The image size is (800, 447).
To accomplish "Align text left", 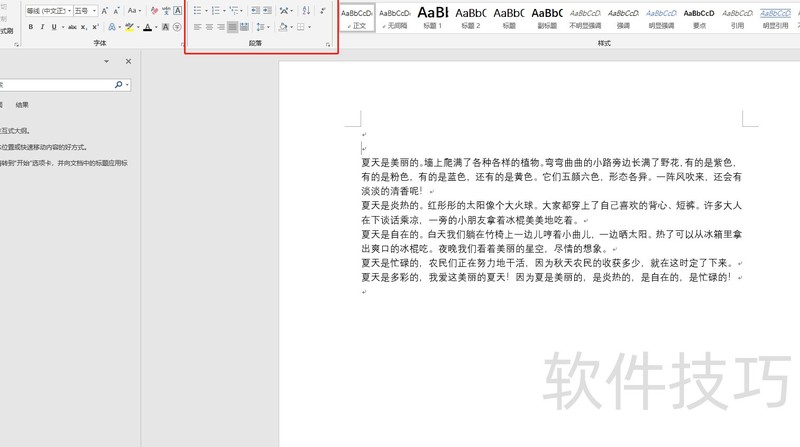I will point(197,27).
